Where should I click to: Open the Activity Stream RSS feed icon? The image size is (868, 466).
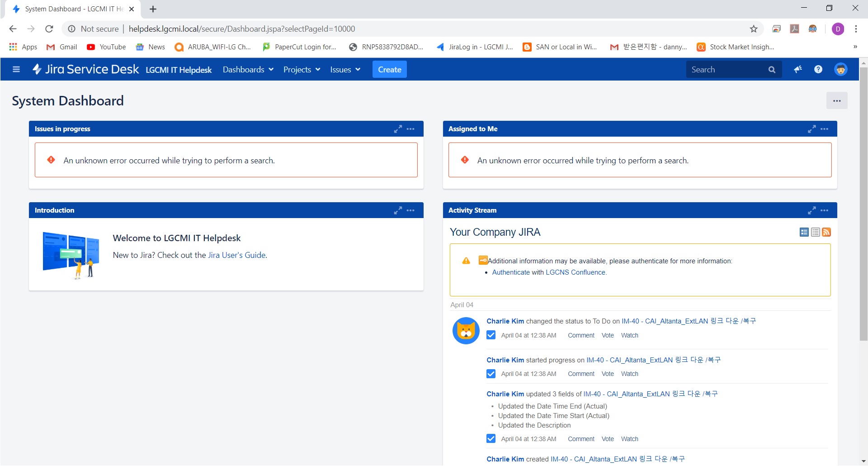(826, 232)
